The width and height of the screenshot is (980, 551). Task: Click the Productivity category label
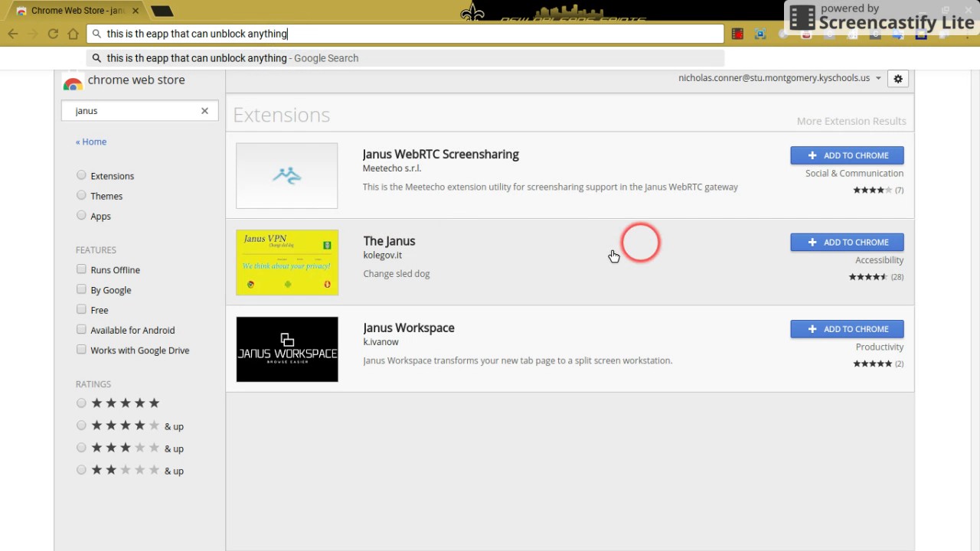[880, 347]
